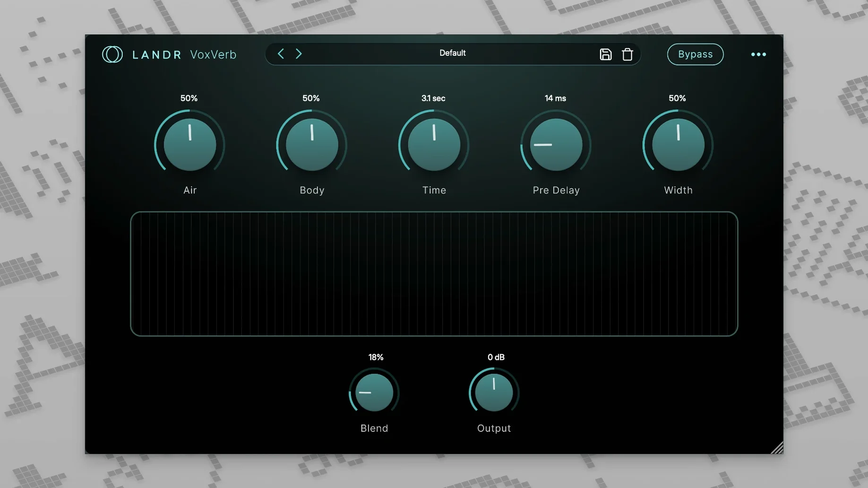Click the Body knob

(312, 144)
